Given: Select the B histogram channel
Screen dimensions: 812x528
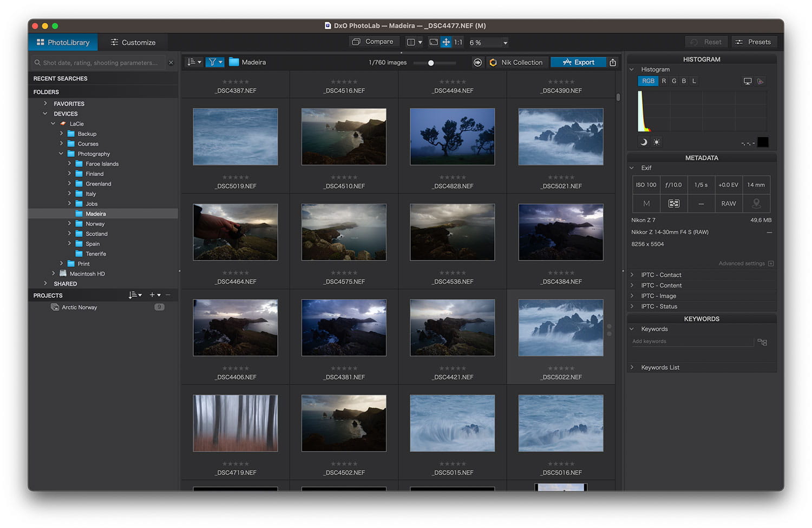Looking at the screenshot, I should pos(684,81).
